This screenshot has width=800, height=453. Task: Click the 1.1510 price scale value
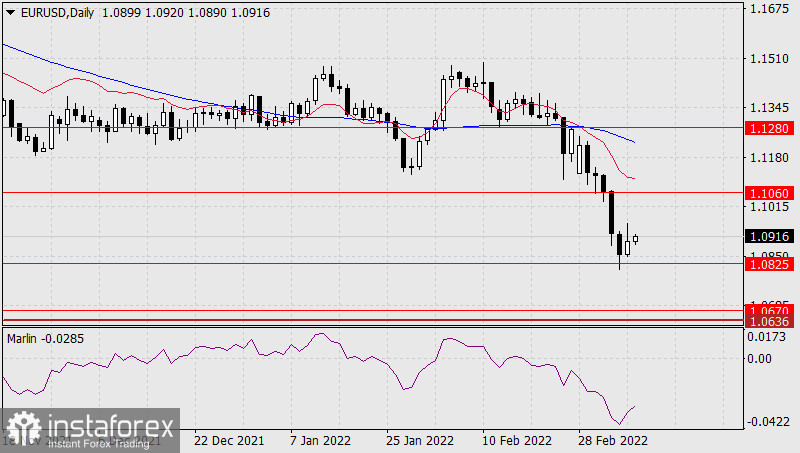coord(769,59)
